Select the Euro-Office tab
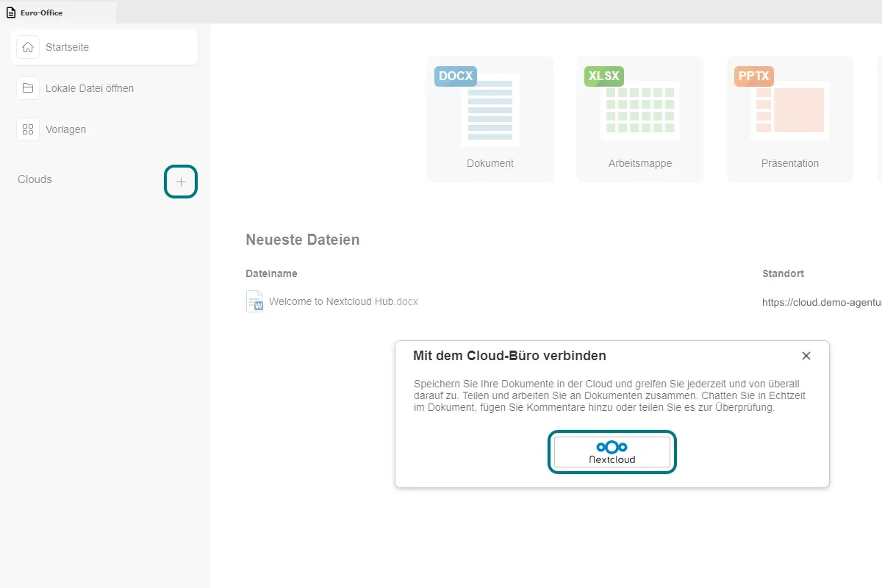 [x=58, y=12]
